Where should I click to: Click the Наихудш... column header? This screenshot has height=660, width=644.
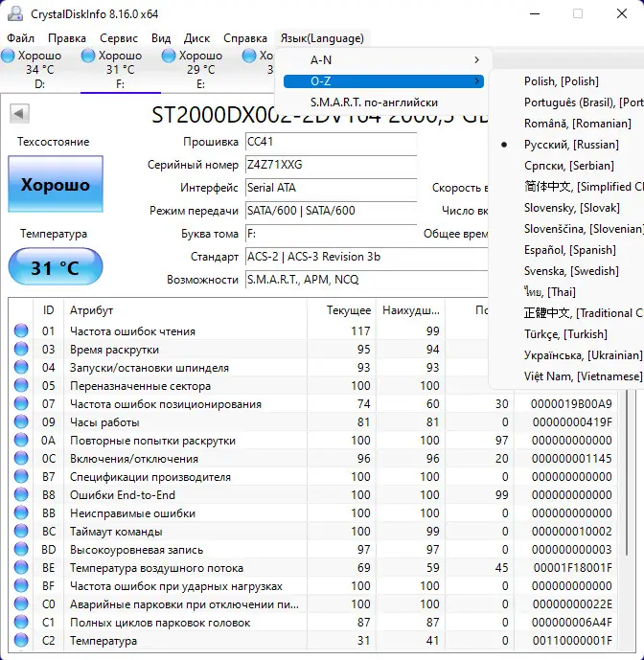pos(411,310)
